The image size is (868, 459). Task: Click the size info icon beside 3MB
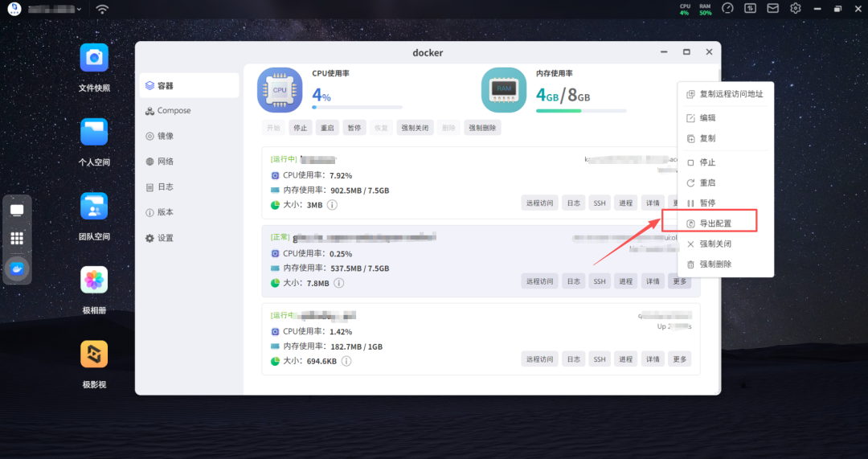pos(332,205)
